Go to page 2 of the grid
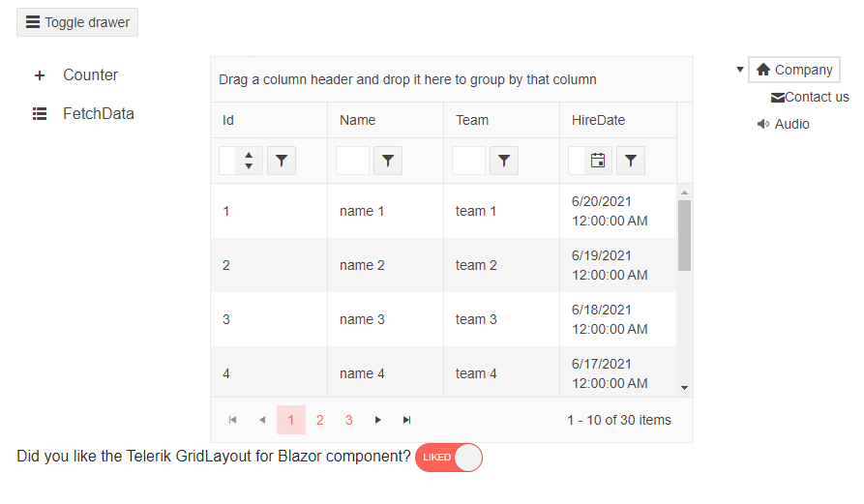The width and height of the screenshot is (864, 504). click(x=319, y=420)
